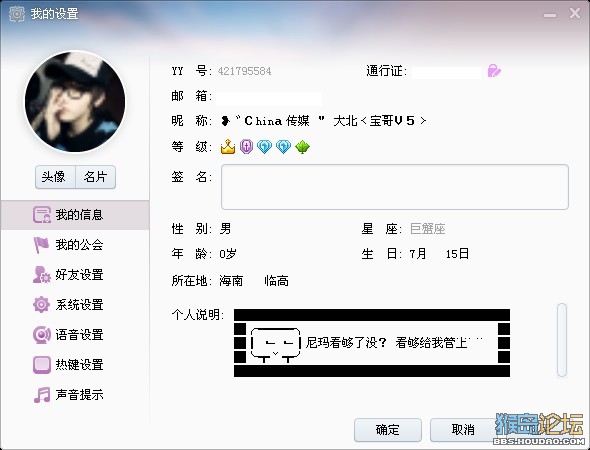Viewport: 590px width, 450px height.
Task: Click the 头像 avatar button
Action: coord(55,177)
